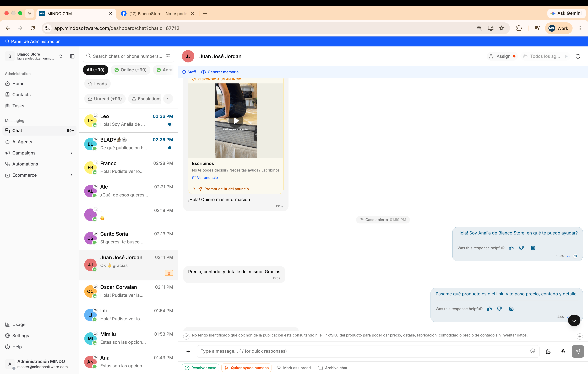Bookmark this page with the star icon
Screen dimensions: 588x374
502,28
